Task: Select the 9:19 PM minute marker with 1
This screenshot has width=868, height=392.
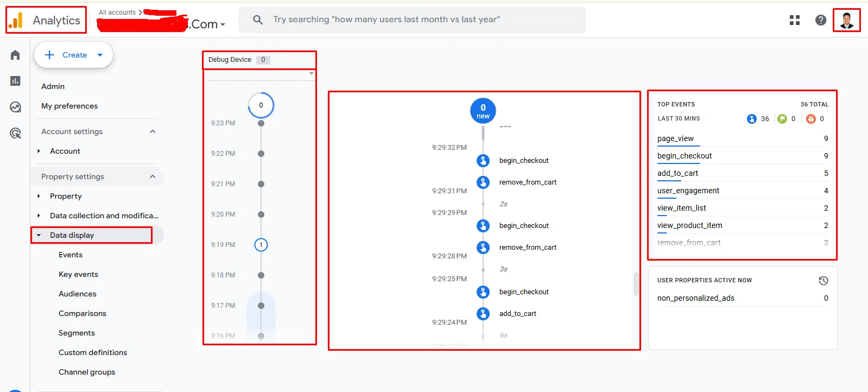Action: (x=261, y=245)
